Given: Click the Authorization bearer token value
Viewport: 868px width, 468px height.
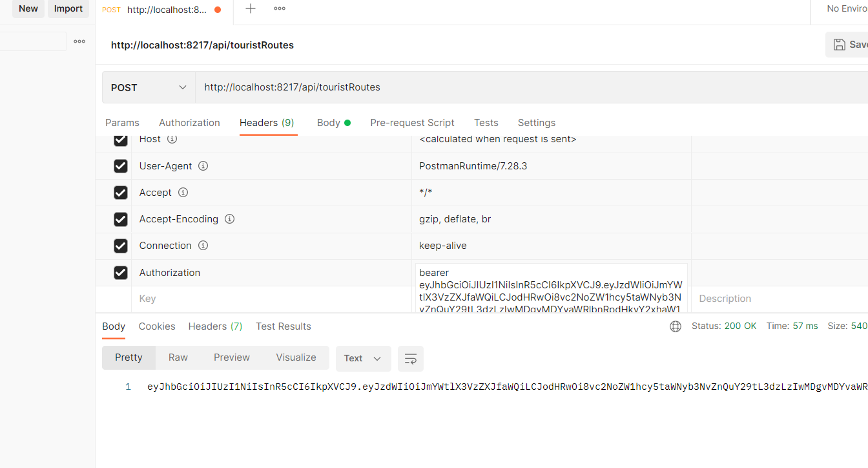Looking at the screenshot, I should [551, 288].
